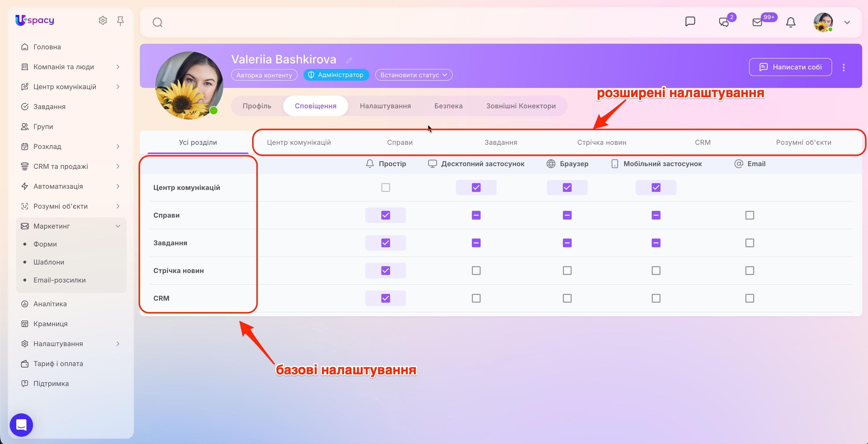Open the notifications bell icon
This screenshot has width=868, height=444.
click(x=791, y=22)
